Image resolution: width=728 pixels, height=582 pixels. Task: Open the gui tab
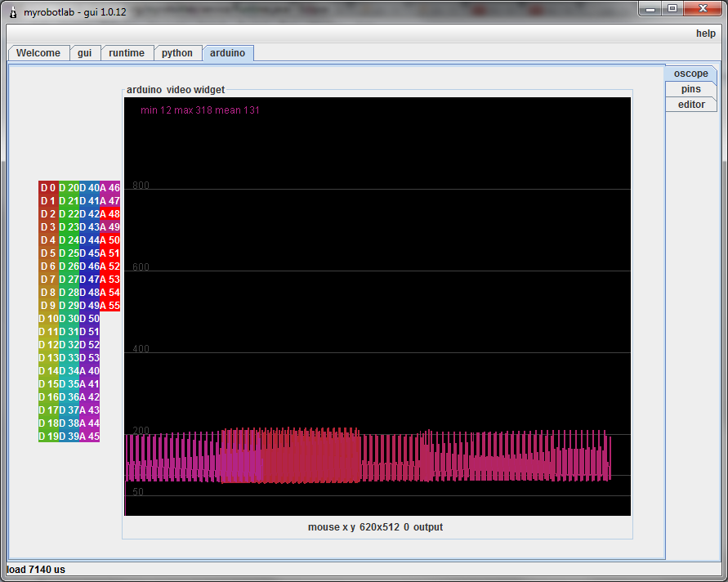[x=84, y=53]
